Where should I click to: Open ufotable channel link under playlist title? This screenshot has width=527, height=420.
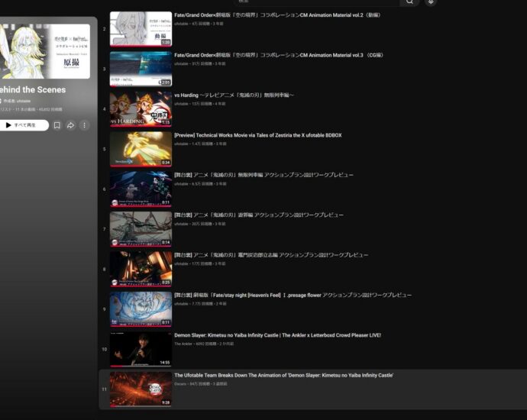coord(24,101)
